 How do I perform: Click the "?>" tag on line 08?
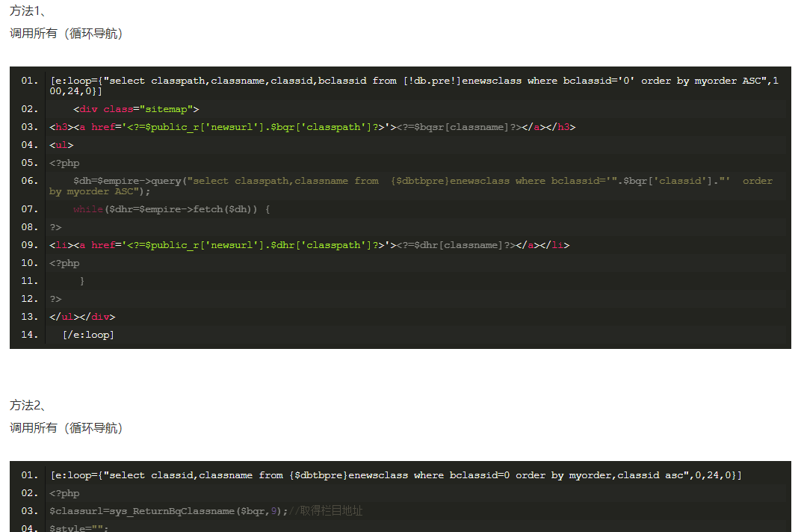click(55, 227)
